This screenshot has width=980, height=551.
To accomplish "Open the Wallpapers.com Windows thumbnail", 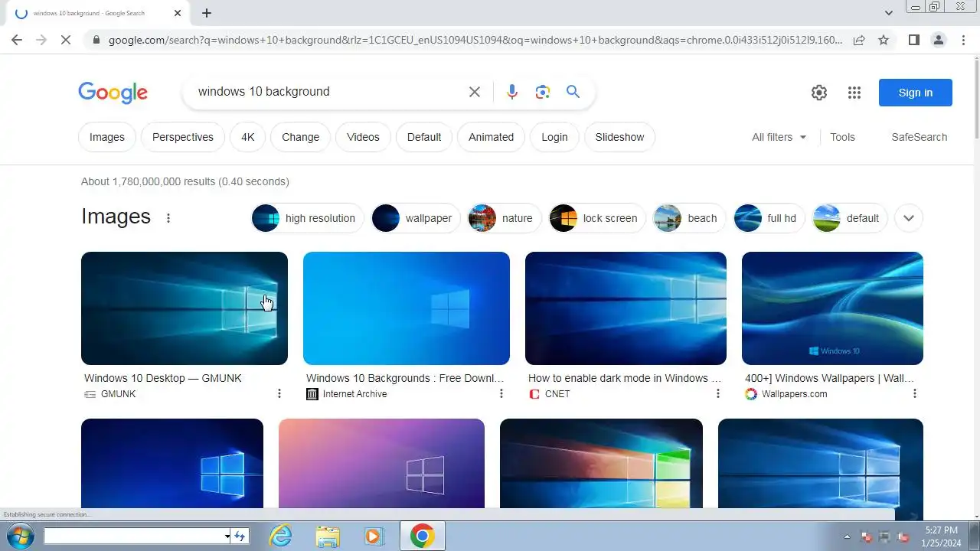I will [x=832, y=308].
